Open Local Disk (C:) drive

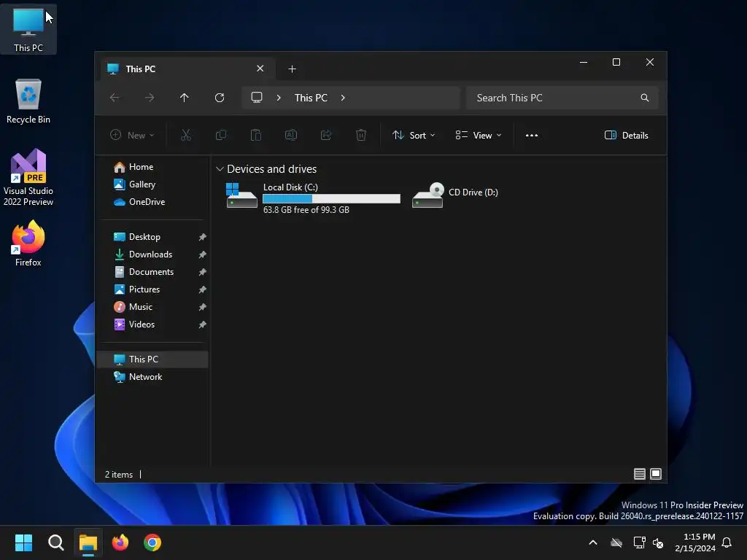coord(313,198)
